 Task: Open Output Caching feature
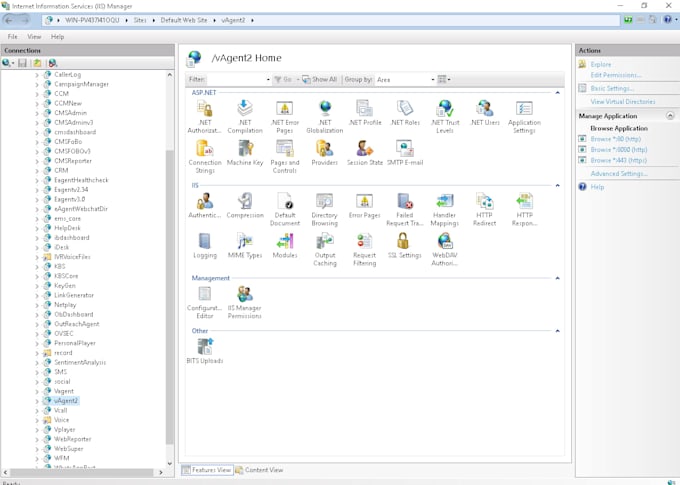point(325,249)
